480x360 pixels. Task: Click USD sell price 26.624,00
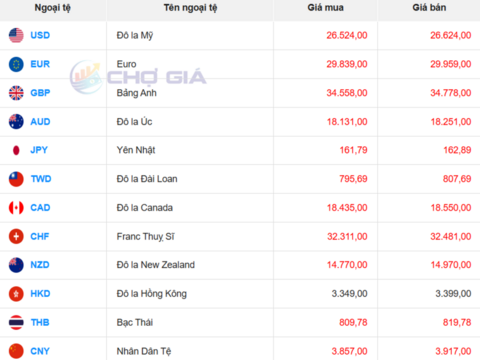[x=451, y=35]
